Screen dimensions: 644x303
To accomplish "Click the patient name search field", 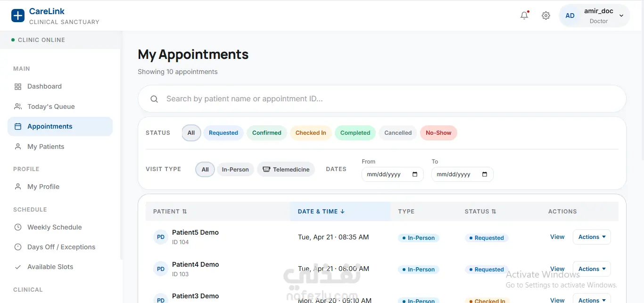I will (x=382, y=99).
